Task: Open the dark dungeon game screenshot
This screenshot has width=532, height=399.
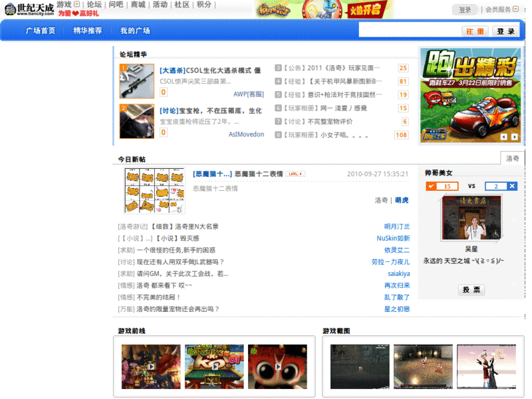Action: point(360,366)
